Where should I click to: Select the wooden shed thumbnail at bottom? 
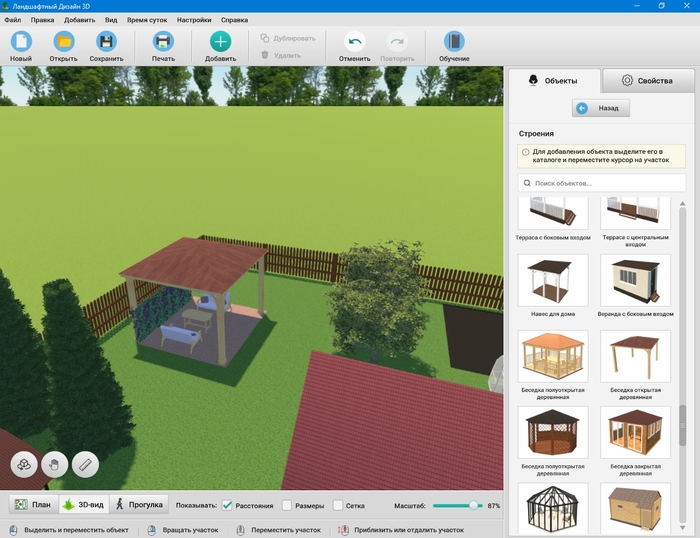635,508
